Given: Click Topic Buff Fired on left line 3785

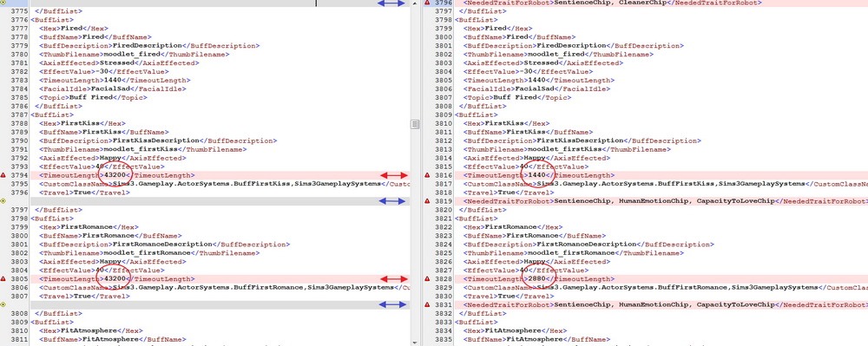Looking at the screenshot, I should 93,98.
